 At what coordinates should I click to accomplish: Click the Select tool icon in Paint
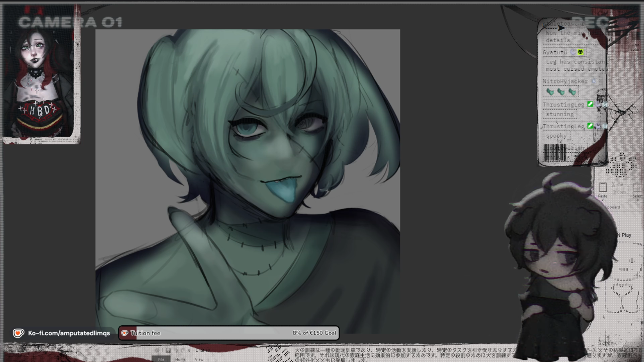(638, 188)
